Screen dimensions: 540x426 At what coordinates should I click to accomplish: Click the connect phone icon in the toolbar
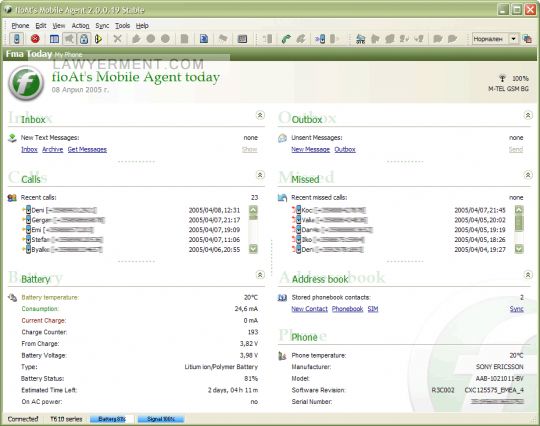(x=17, y=39)
